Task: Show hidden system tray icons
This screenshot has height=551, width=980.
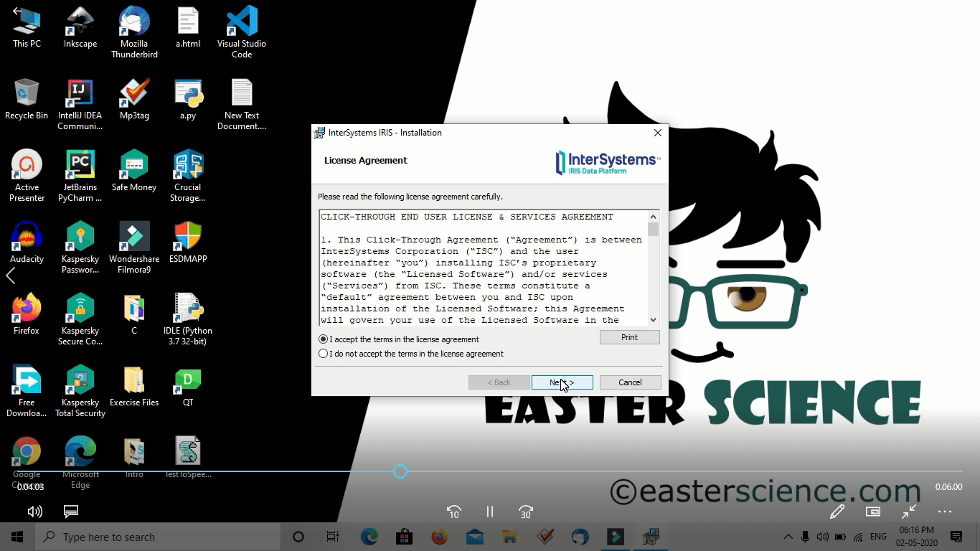Action: [x=788, y=537]
